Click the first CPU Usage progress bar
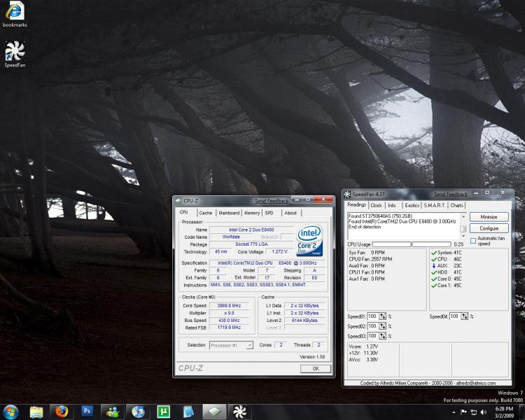This screenshot has height=420, width=525. 391,244
